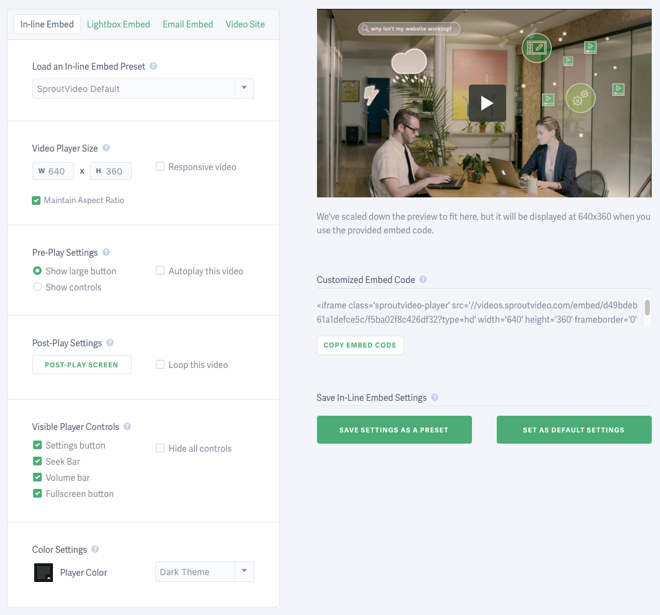The image size is (660, 615).
Task: Check Hide all controls
Action: (x=160, y=448)
